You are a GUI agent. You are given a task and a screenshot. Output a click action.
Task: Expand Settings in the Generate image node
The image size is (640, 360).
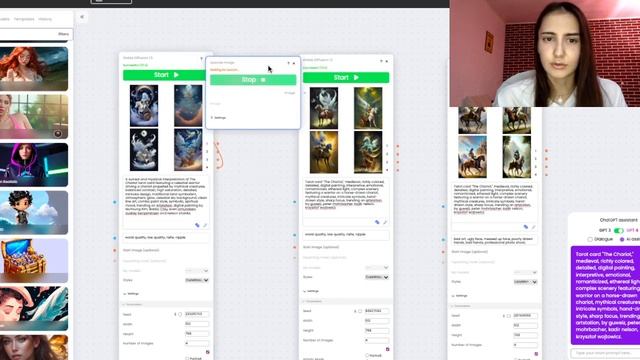[218, 118]
